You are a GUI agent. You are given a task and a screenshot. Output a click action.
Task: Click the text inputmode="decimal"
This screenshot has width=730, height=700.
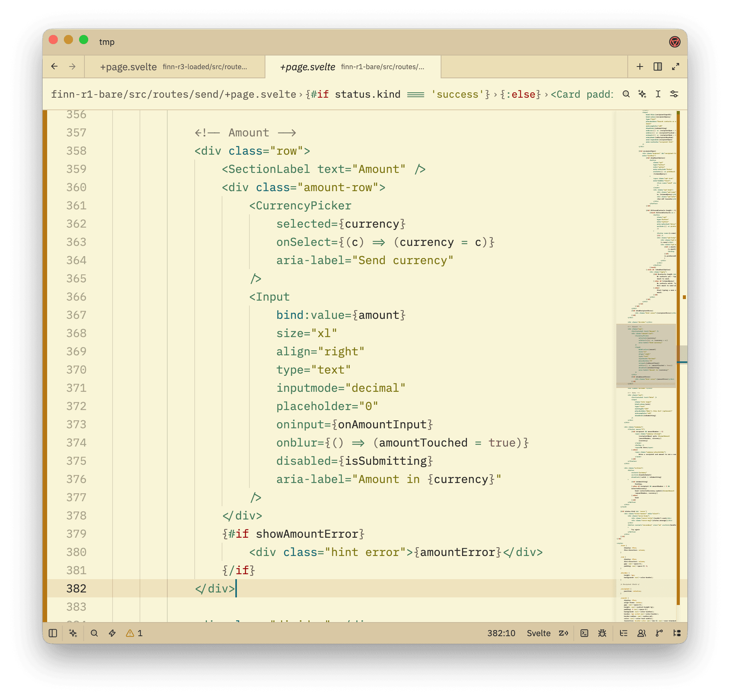coord(341,388)
